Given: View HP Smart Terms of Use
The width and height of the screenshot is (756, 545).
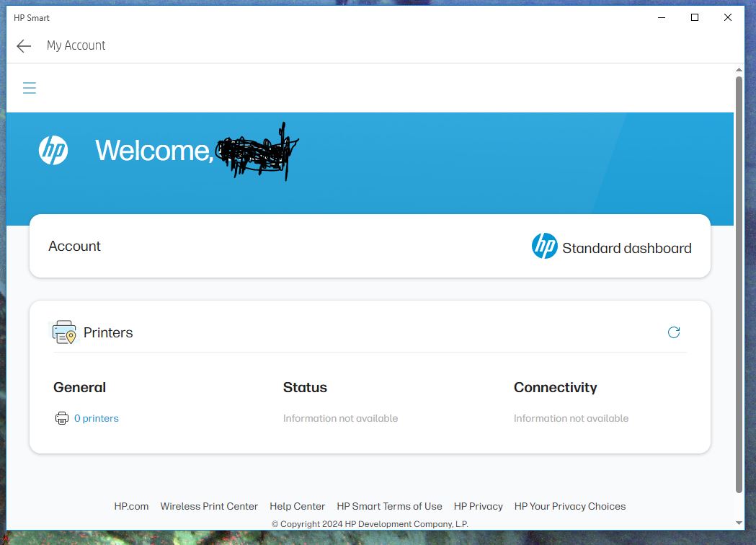Looking at the screenshot, I should [x=389, y=506].
